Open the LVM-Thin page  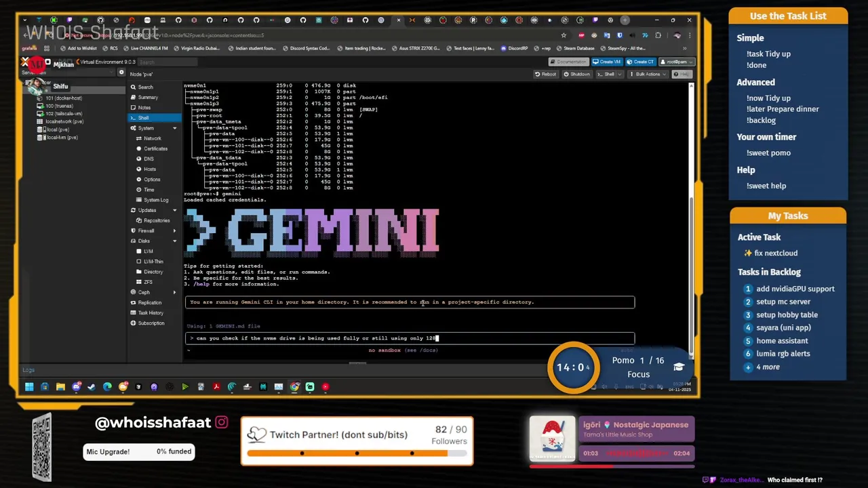153,262
